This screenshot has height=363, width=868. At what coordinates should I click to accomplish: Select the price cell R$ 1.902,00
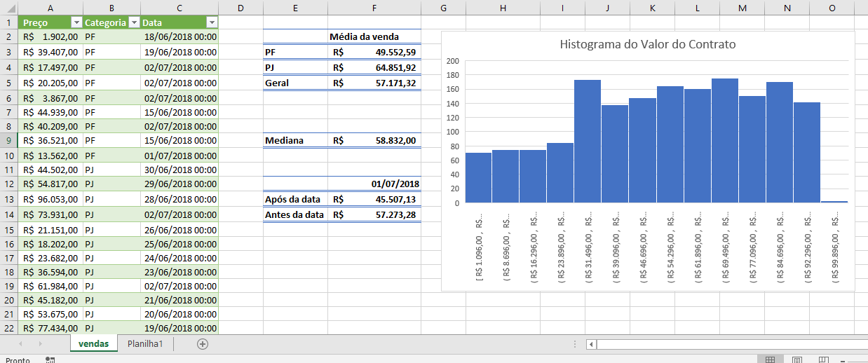pyautogui.click(x=50, y=37)
